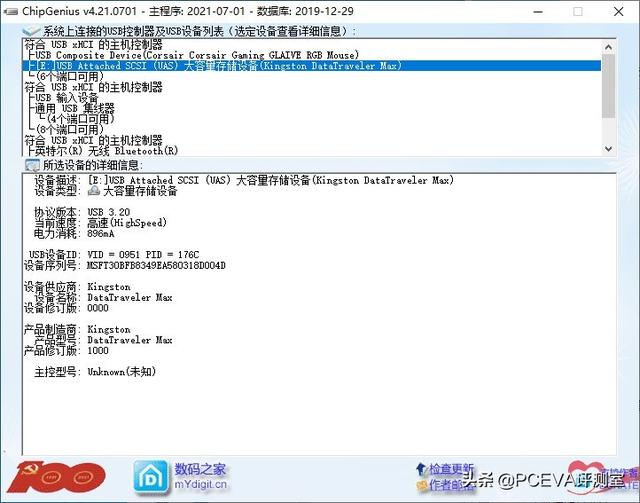Click the blue up arrow beside 检查更新
This screenshot has width=640, height=503.
(421, 469)
